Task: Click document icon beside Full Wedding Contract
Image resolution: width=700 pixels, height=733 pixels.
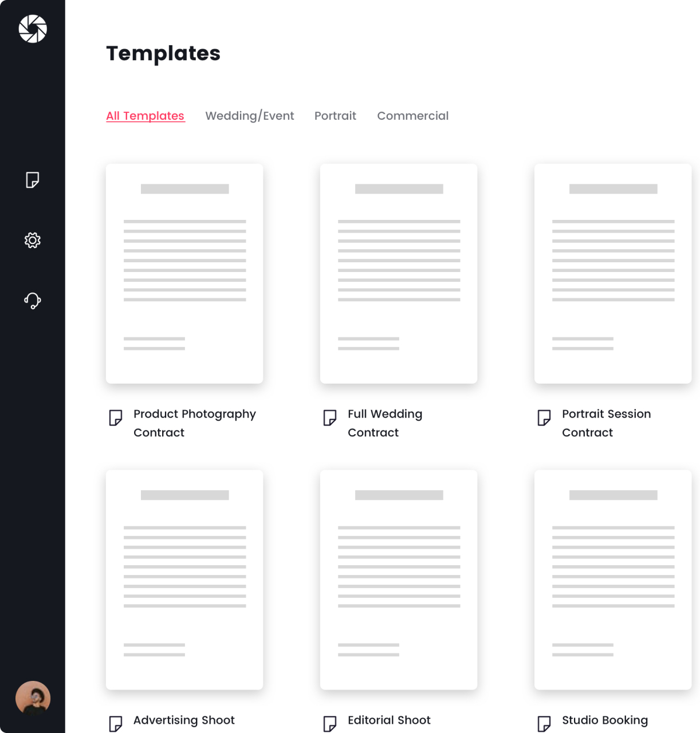Action: click(x=330, y=418)
